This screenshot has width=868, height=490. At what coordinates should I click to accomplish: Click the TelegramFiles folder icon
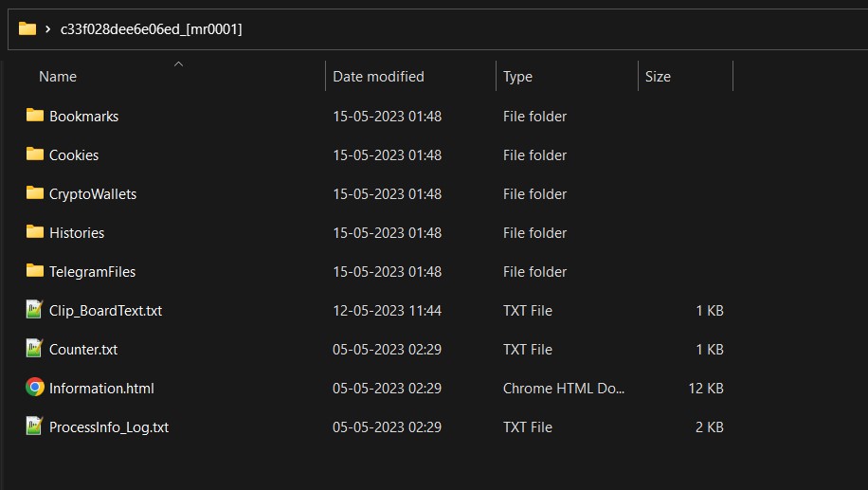(35, 271)
